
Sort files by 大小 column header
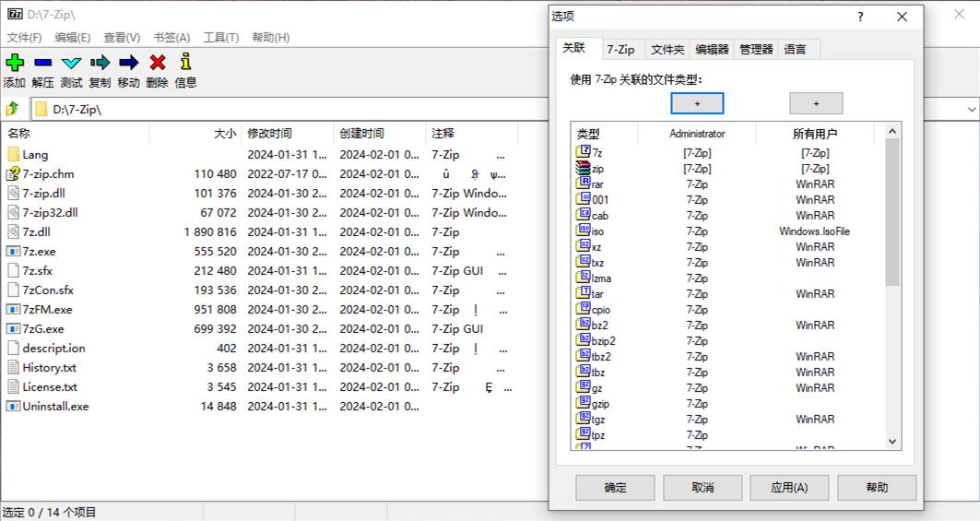(195, 133)
